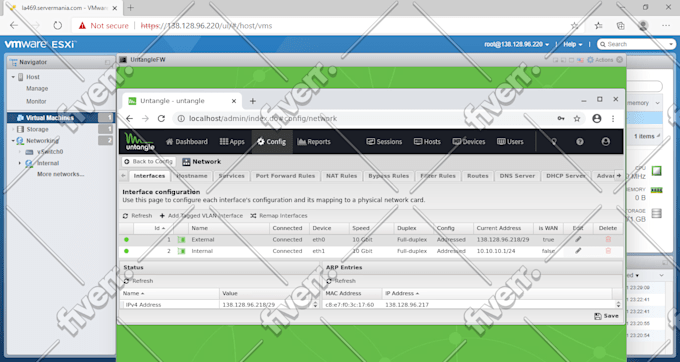Screen dimensions: 680x362
Task: Switch to the Interfaces tab
Action: [149, 176]
